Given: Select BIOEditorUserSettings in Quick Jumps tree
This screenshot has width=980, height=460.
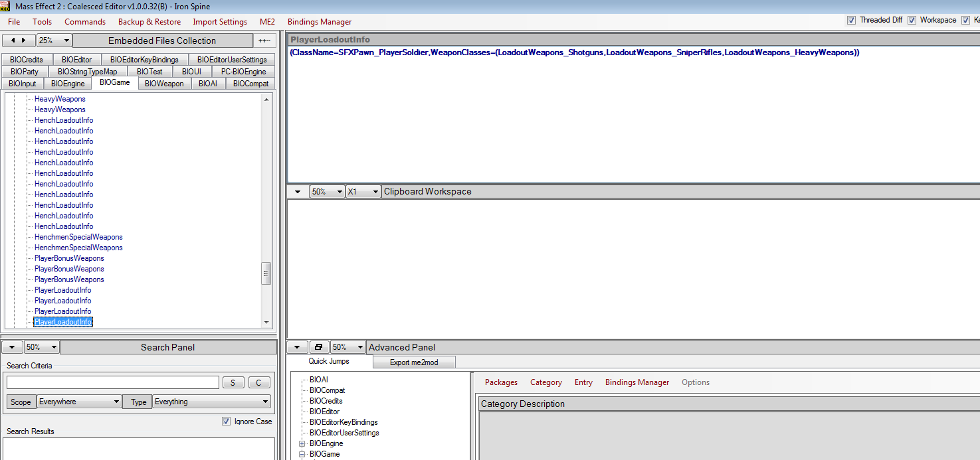Looking at the screenshot, I should (x=344, y=433).
